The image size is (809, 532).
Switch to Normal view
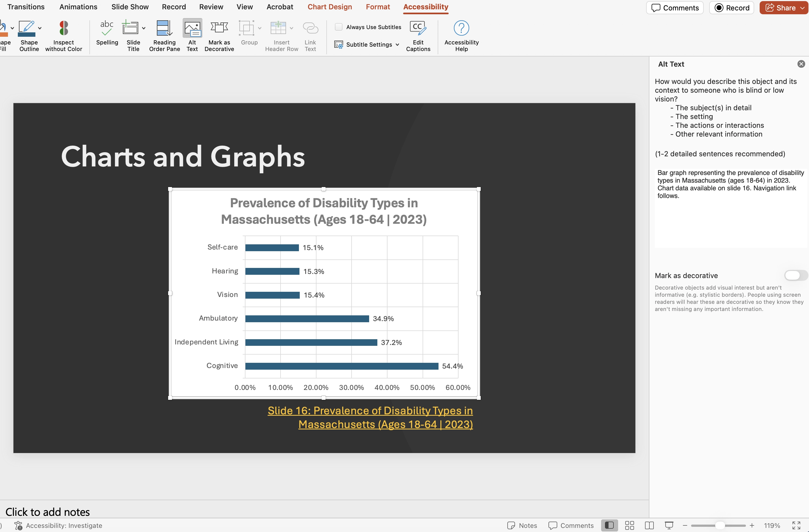pos(609,525)
